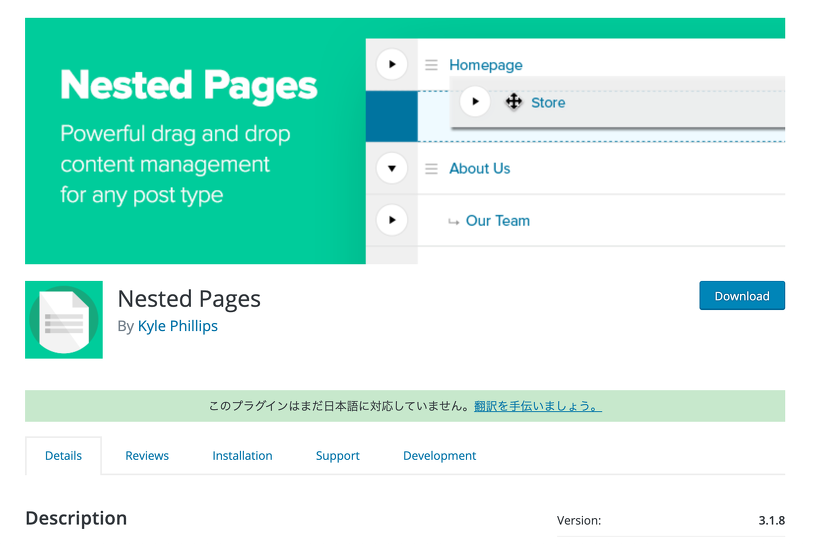The height and width of the screenshot is (544, 820).
Task: Click Store in the banner list
Action: tap(548, 103)
